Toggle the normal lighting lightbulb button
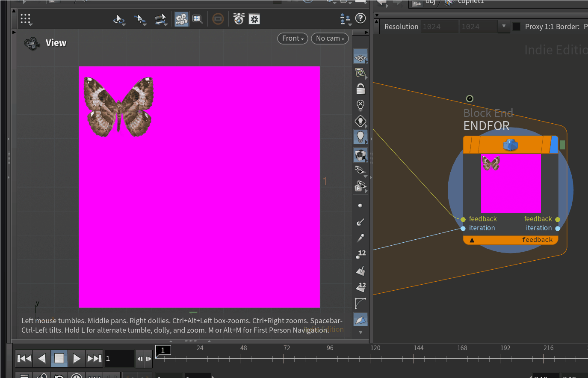This screenshot has width=588, height=378. click(x=360, y=137)
